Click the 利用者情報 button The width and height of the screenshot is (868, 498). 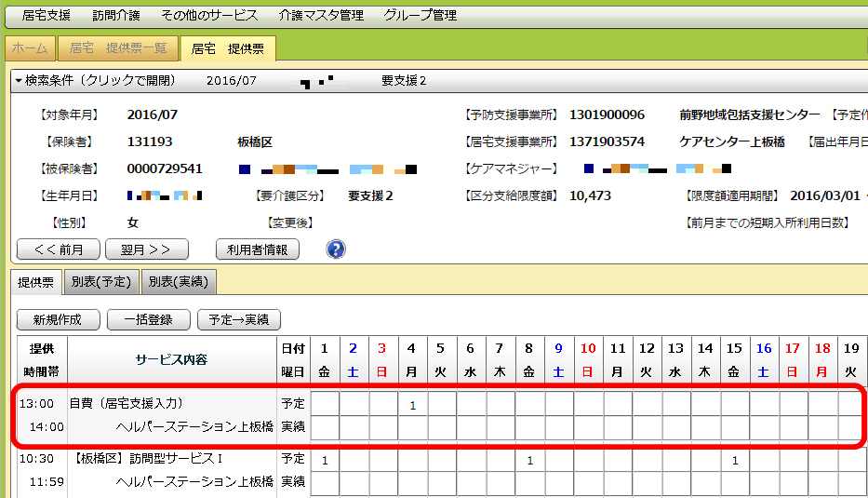coord(257,249)
